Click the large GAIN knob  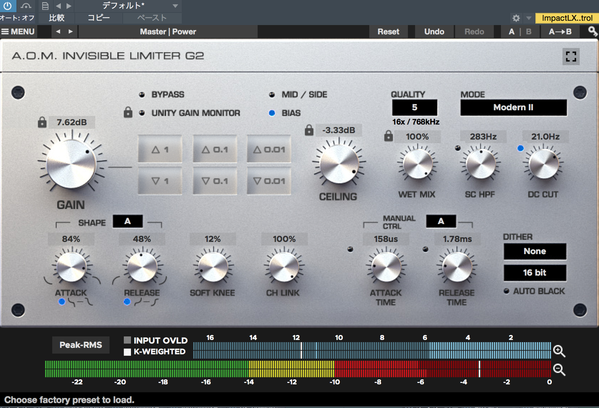click(71, 164)
